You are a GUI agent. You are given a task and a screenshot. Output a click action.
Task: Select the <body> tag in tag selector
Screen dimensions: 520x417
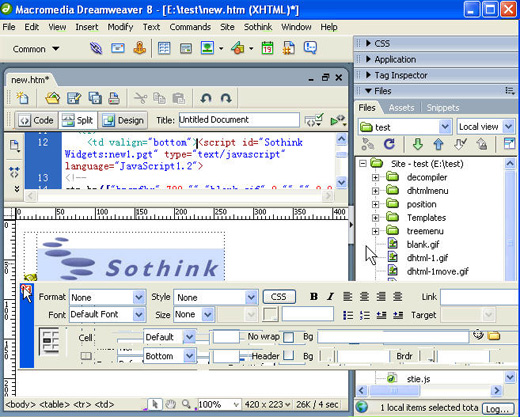pyautogui.click(x=21, y=404)
